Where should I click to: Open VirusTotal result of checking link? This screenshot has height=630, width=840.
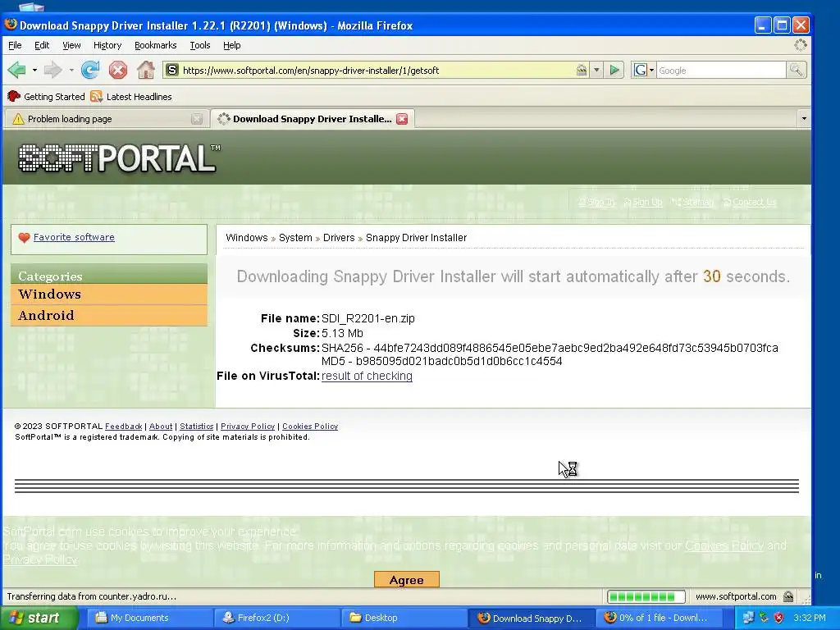click(367, 376)
